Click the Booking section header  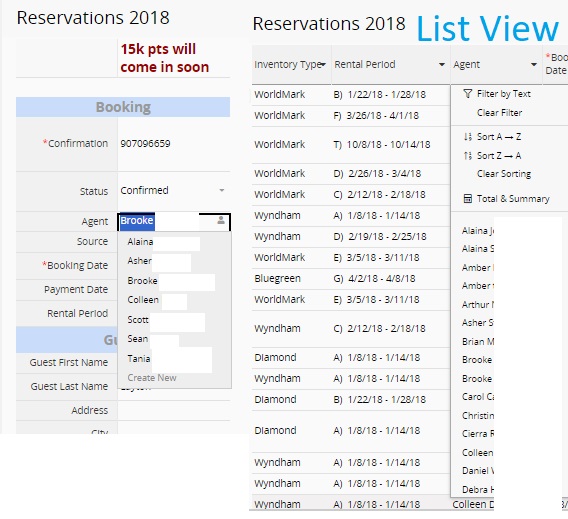[x=123, y=107]
